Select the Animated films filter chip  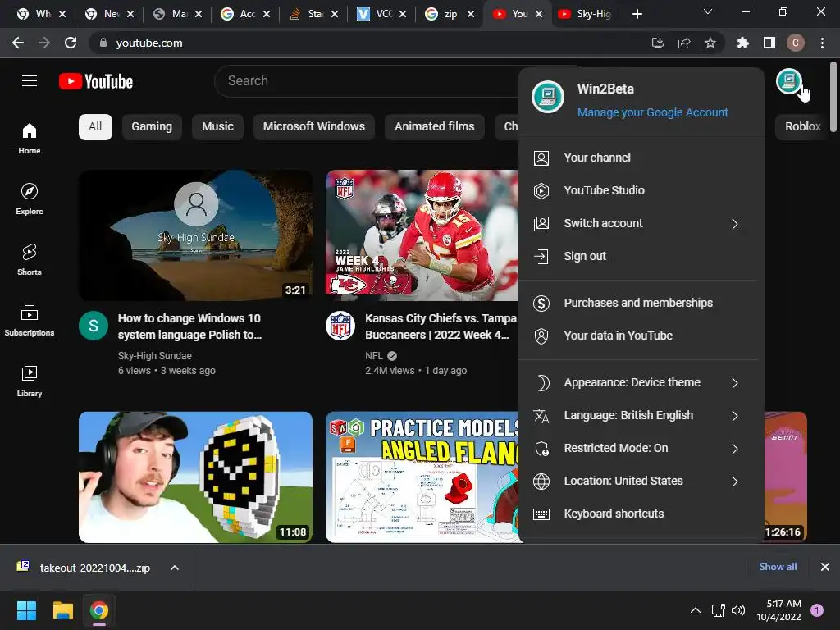pyautogui.click(x=435, y=127)
